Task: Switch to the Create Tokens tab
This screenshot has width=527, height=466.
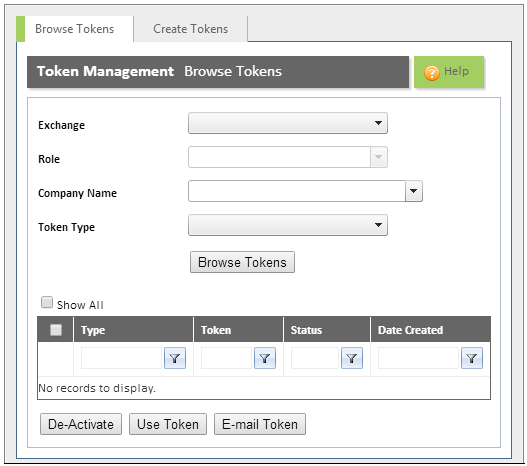Action: 191,29
